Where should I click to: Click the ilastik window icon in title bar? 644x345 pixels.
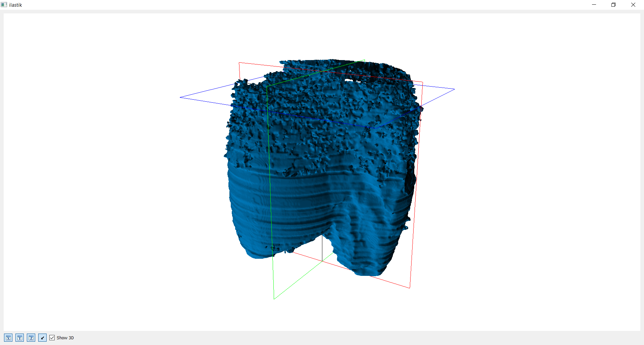coord(4,5)
